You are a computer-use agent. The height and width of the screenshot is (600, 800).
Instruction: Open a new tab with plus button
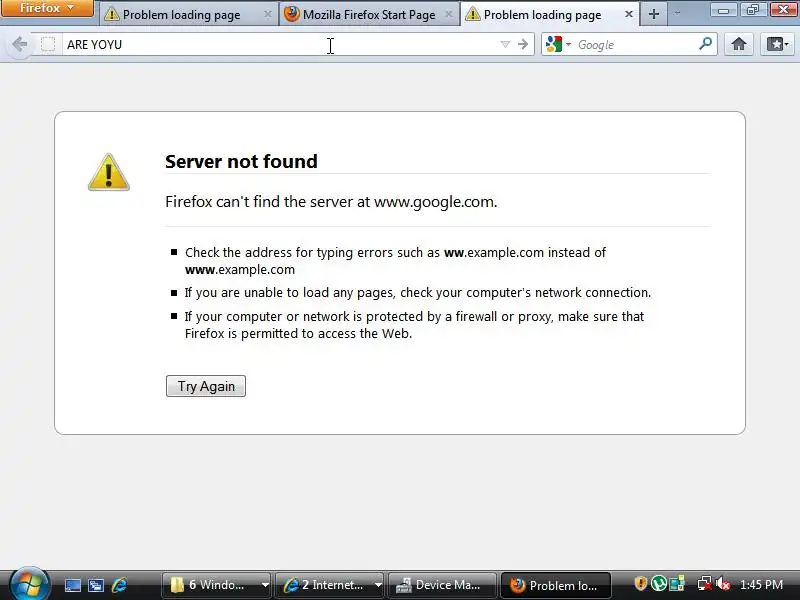654,14
